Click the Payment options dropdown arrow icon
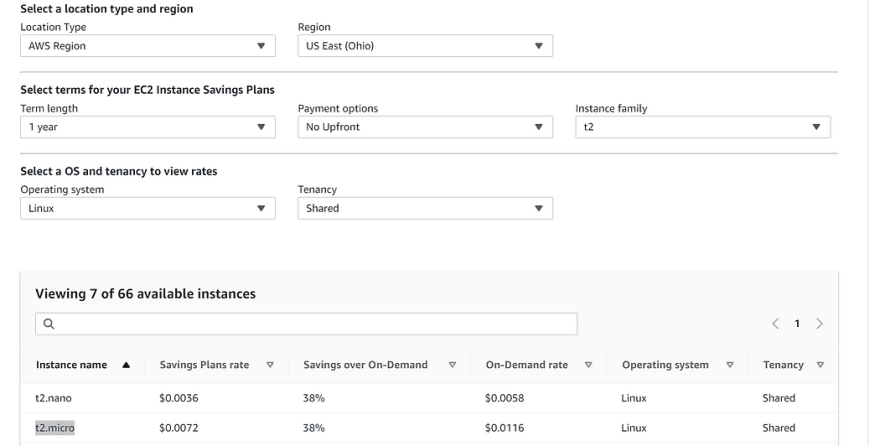The height and width of the screenshot is (446, 880). tap(539, 127)
